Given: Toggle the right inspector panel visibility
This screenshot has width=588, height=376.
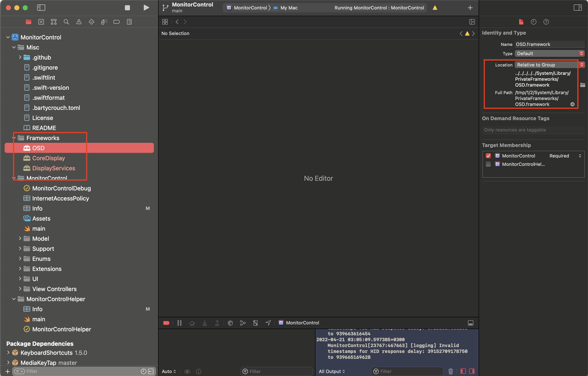Looking at the screenshot, I should (x=578, y=8).
